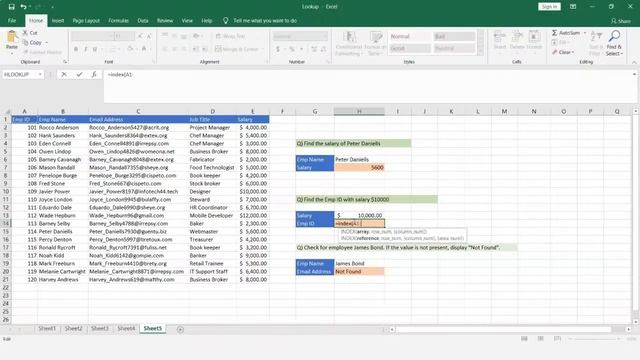Toggle Italic formatting button

[x=85, y=49]
